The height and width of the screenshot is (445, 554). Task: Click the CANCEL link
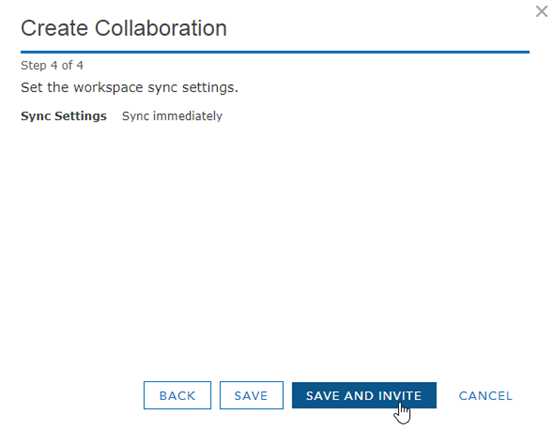[485, 396]
